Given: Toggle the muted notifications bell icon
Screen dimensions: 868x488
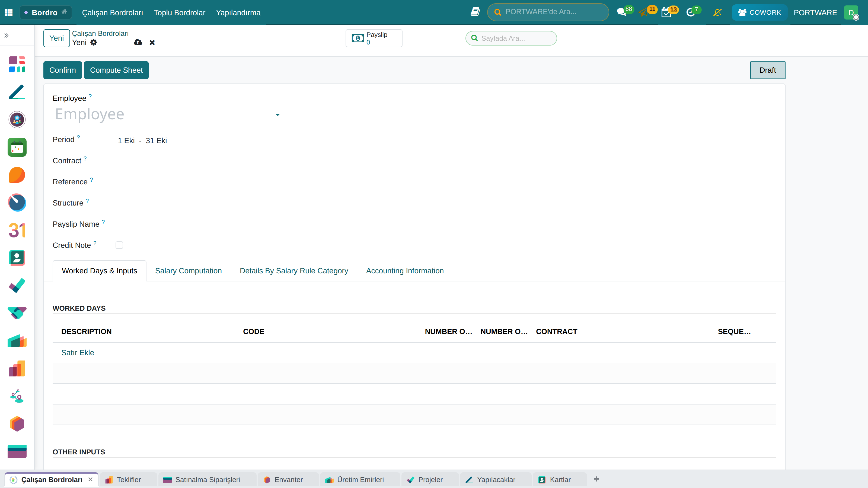Looking at the screenshot, I should (x=717, y=12).
